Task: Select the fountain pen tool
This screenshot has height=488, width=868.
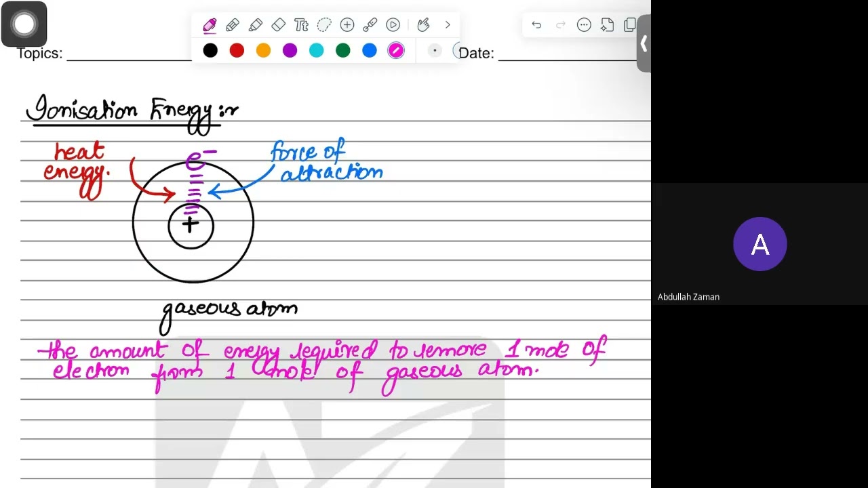Action: coord(210,26)
